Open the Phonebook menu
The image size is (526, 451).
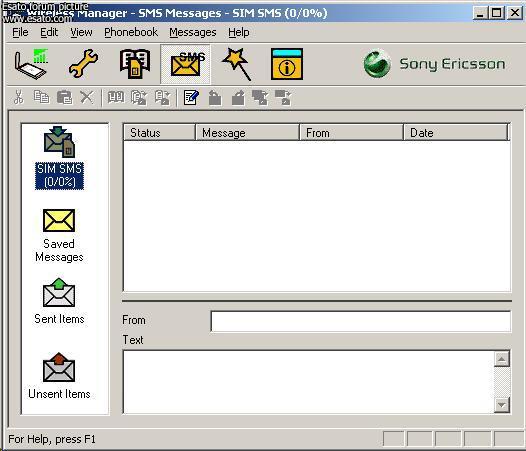click(131, 32)
